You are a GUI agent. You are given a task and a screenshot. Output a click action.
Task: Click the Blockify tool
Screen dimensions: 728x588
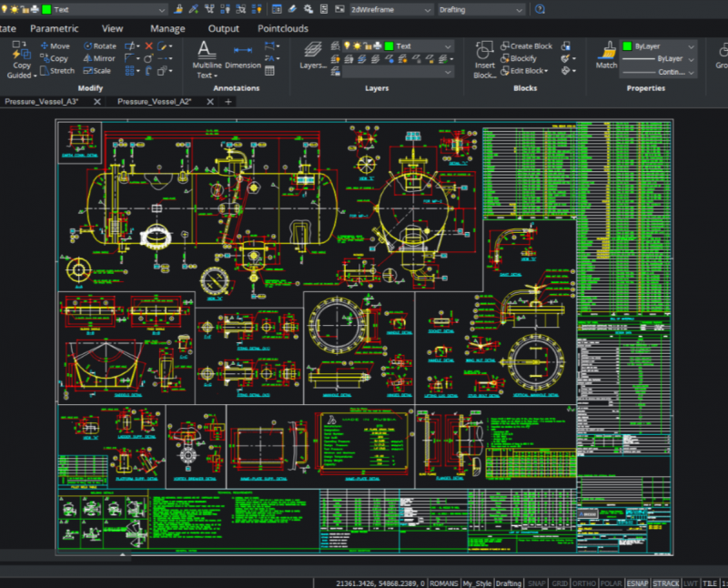pyautogui.click(x=518, y=58)
